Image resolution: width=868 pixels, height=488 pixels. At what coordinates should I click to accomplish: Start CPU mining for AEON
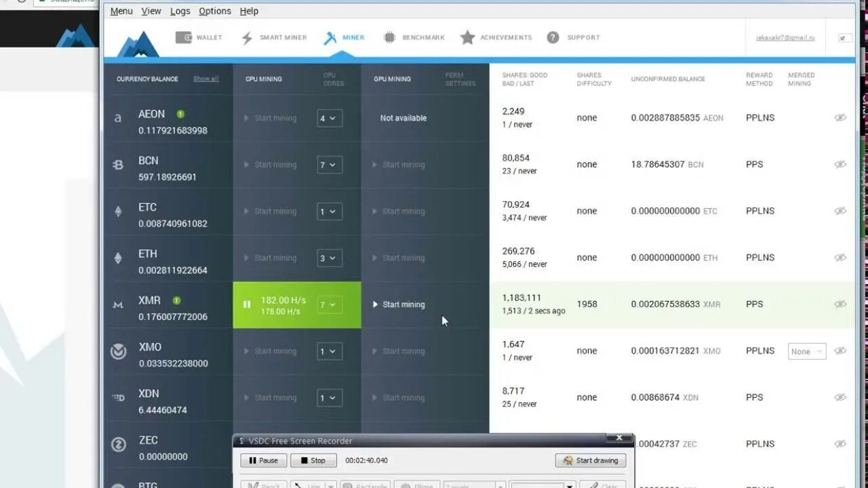(270, 119)
